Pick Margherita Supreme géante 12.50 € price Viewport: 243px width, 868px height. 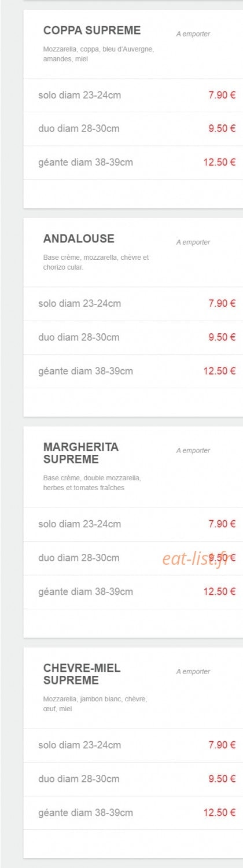[x=220, y=591]
